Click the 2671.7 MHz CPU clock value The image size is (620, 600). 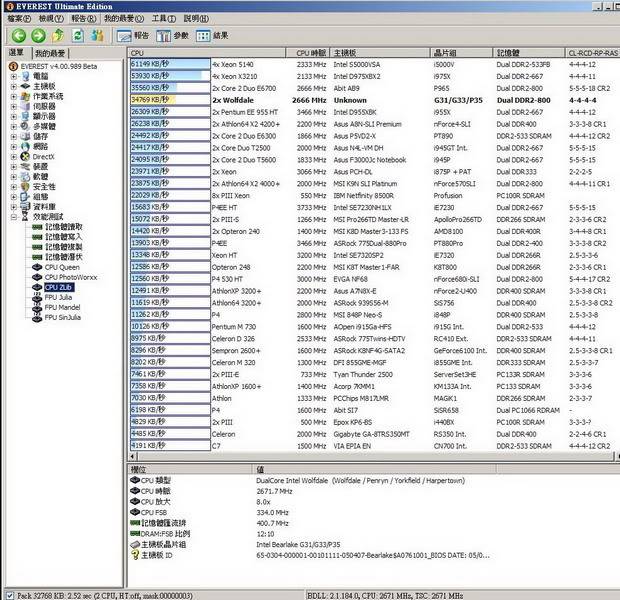click(274, 491)
